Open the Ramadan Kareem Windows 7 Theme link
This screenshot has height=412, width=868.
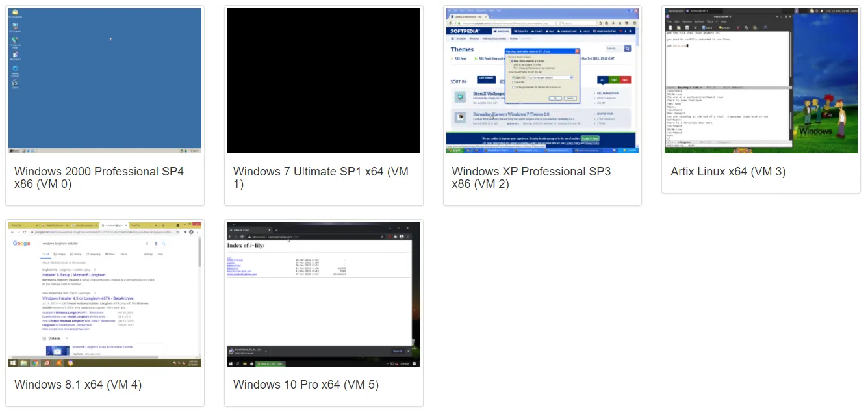tap(511, 114)
